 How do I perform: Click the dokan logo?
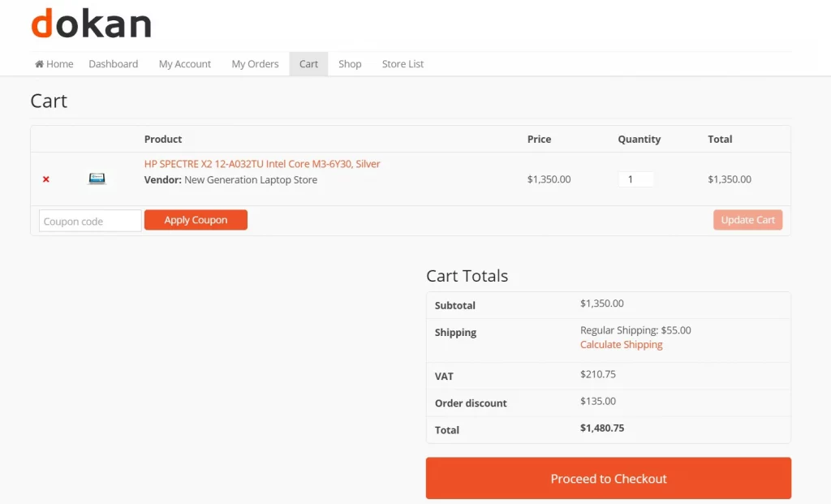91,24
